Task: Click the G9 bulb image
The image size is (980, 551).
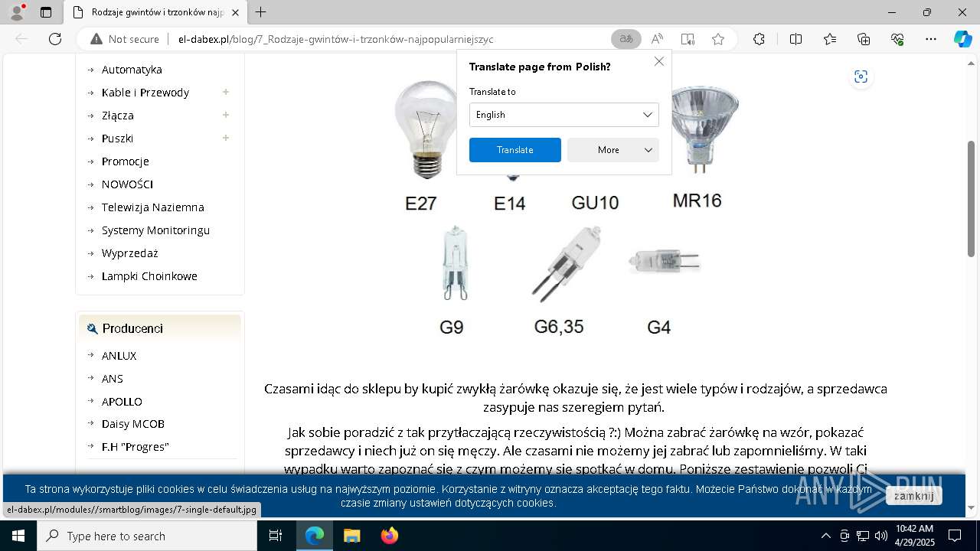Action: click(x=455, y=263)
